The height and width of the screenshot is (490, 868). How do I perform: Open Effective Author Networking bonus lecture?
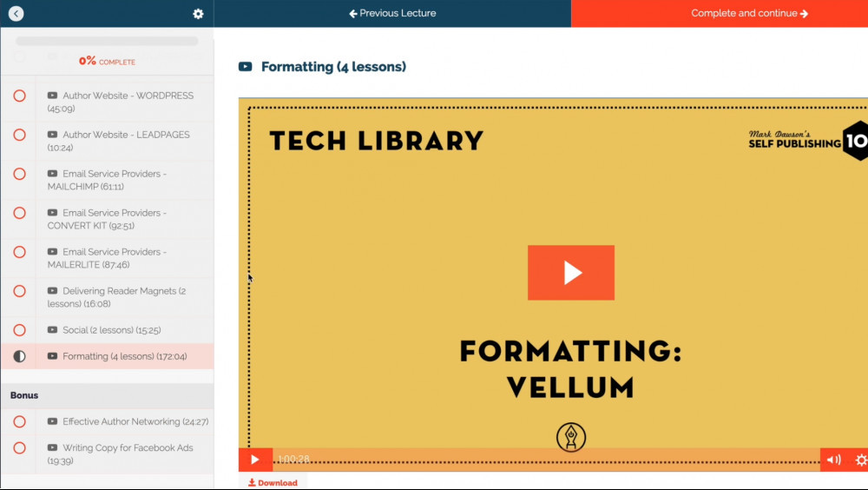(128, 422)
